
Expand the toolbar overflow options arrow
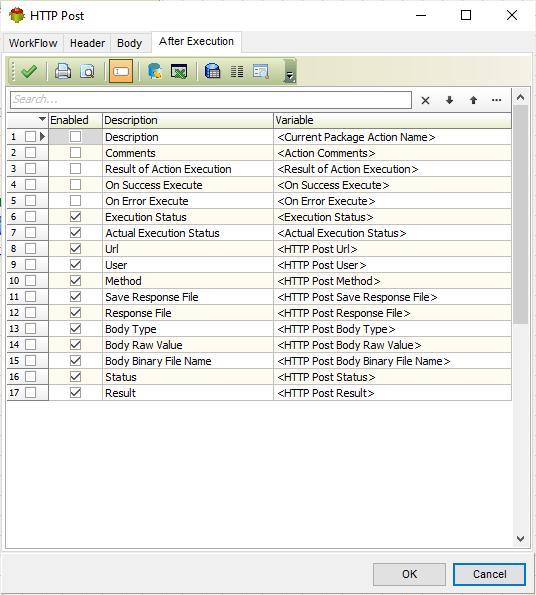coord(289,76)
